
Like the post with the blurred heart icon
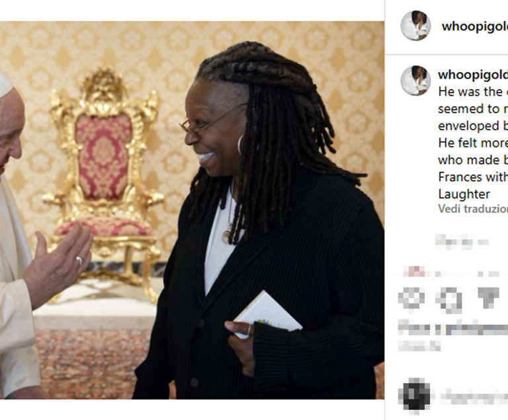[x=411, y=300]
